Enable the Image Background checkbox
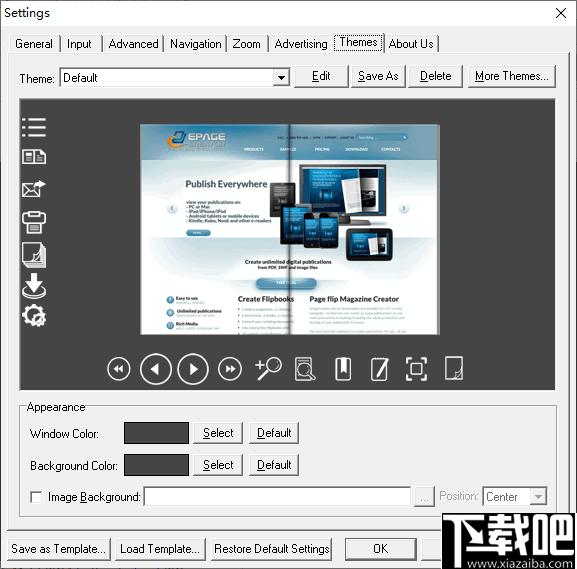 36,497
